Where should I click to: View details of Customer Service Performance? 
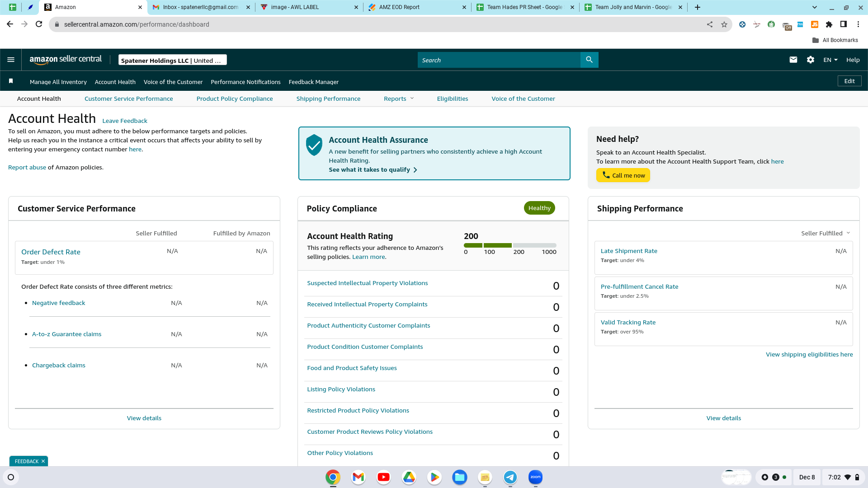coord(144,418)
